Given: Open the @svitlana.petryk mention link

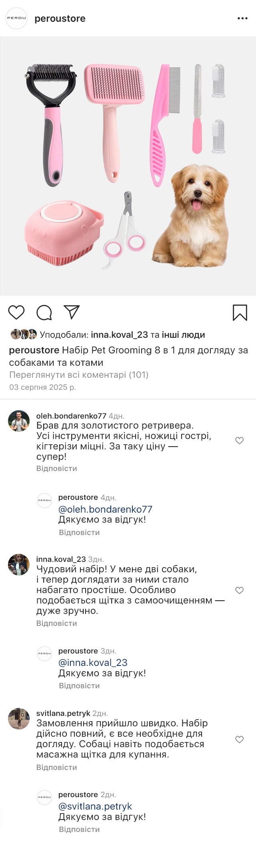Looking at the screenshot, I should [95, 806].
